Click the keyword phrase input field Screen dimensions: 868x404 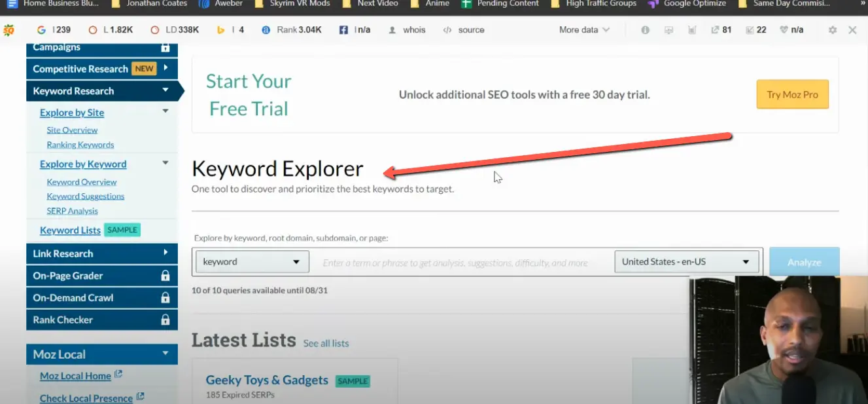coord(458,261)
